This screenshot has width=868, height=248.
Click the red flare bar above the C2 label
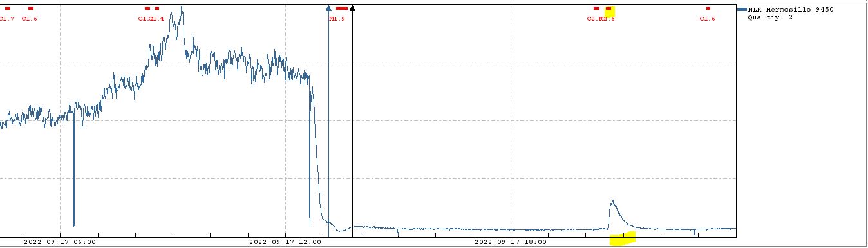(x=596, y=8)
